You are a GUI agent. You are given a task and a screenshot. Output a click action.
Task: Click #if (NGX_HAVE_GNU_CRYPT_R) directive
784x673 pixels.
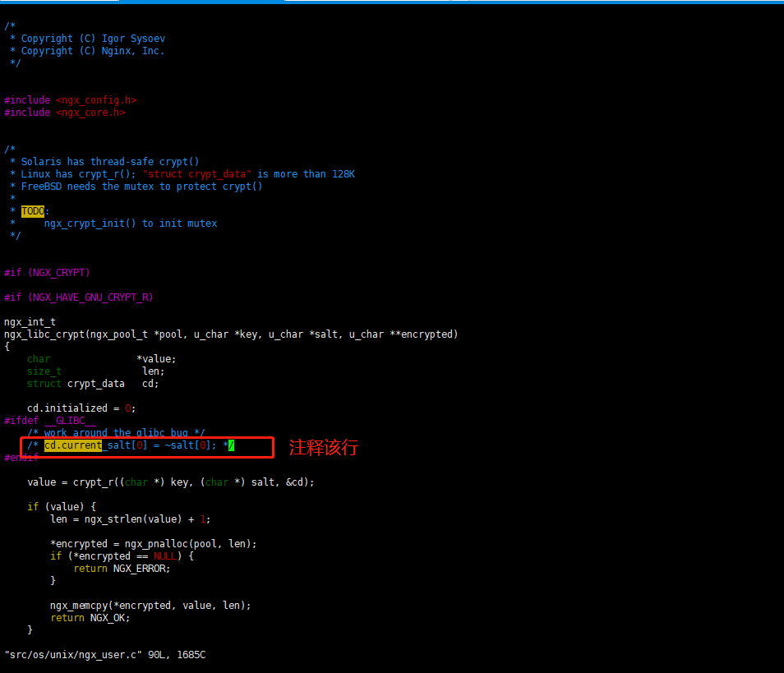[x=78, y=297]
